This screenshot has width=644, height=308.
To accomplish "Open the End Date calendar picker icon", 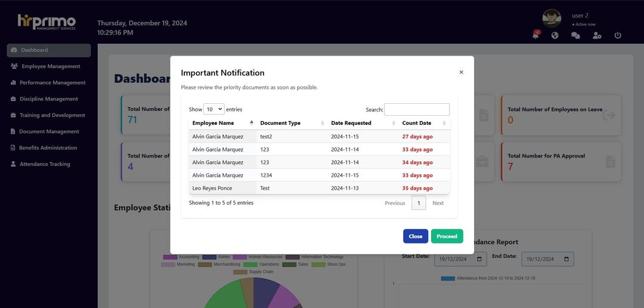I will [566, 259].
